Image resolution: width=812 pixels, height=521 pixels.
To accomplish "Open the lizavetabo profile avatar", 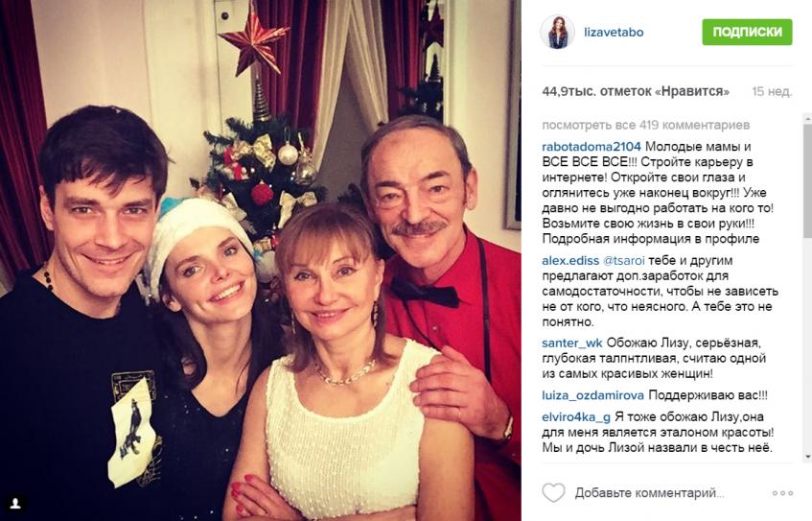I will [x=557, y=32].
